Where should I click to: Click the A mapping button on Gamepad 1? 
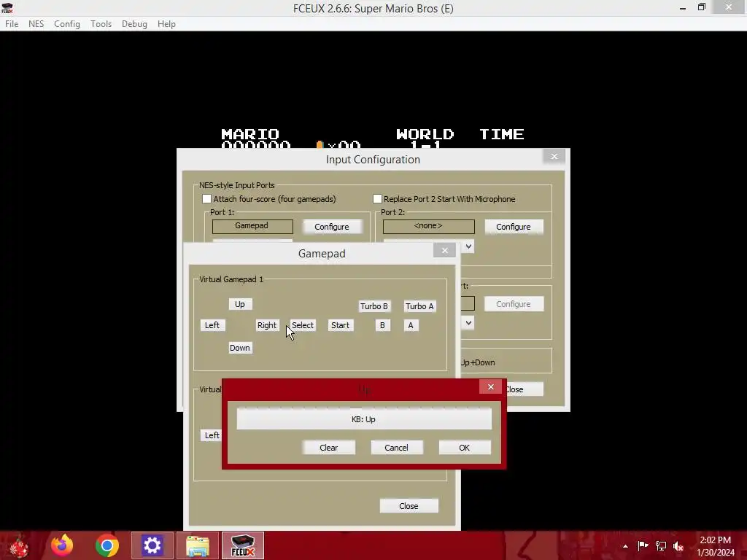411,325
